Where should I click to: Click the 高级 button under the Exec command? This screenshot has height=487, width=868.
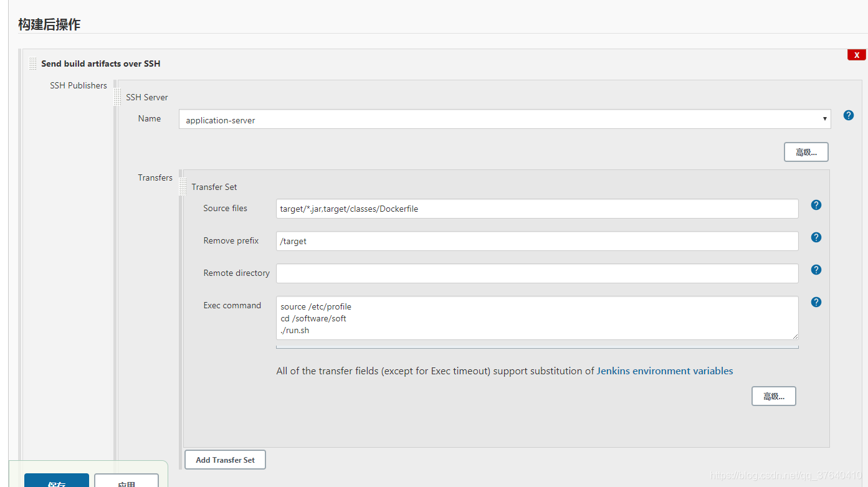click(773, 396)
